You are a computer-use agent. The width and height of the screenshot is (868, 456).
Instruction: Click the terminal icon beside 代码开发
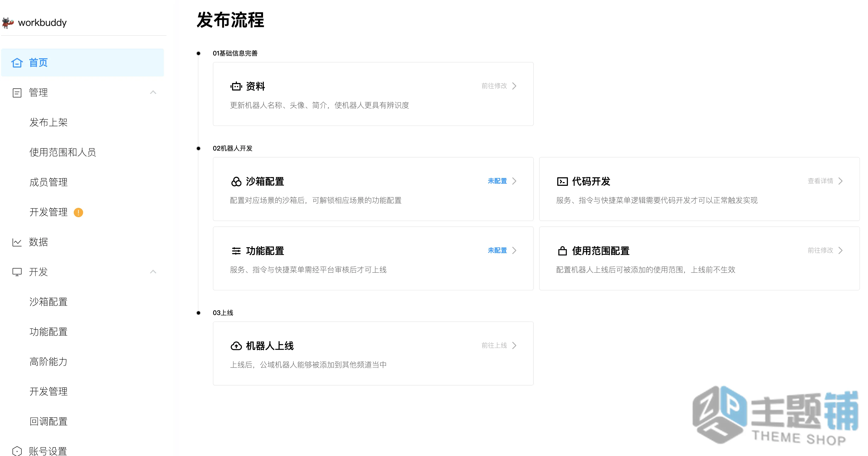562,182
